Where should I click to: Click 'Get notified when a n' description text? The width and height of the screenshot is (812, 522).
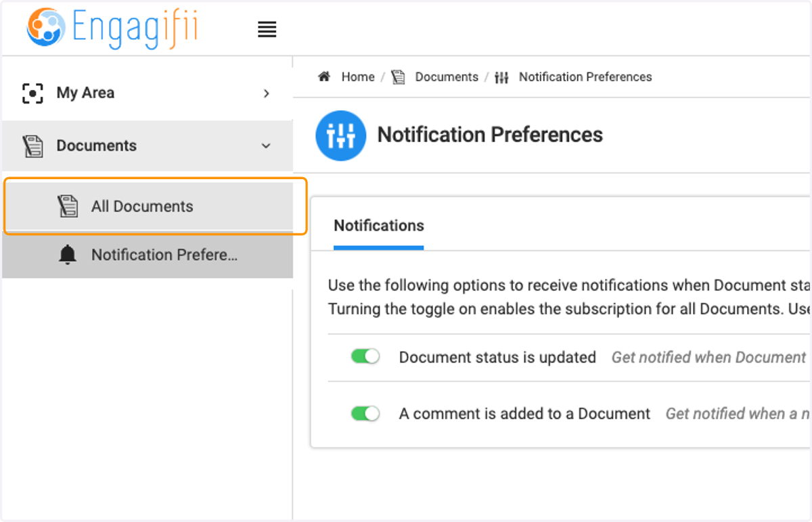pos(738,414)
